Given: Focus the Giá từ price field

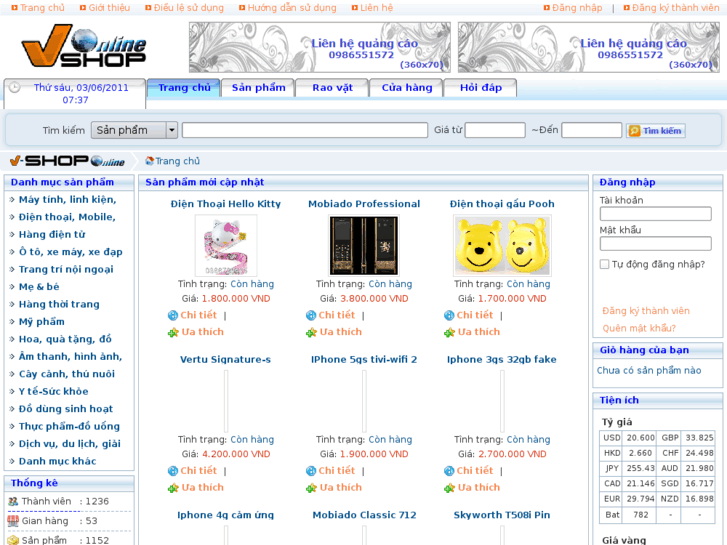Looking at the screenshot, I should point(495,130).
